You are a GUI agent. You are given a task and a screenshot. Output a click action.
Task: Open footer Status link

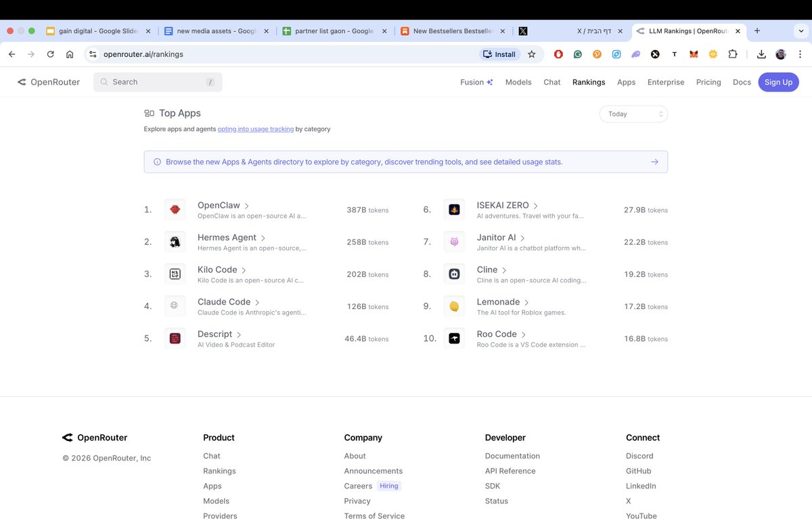click(496, 501)
